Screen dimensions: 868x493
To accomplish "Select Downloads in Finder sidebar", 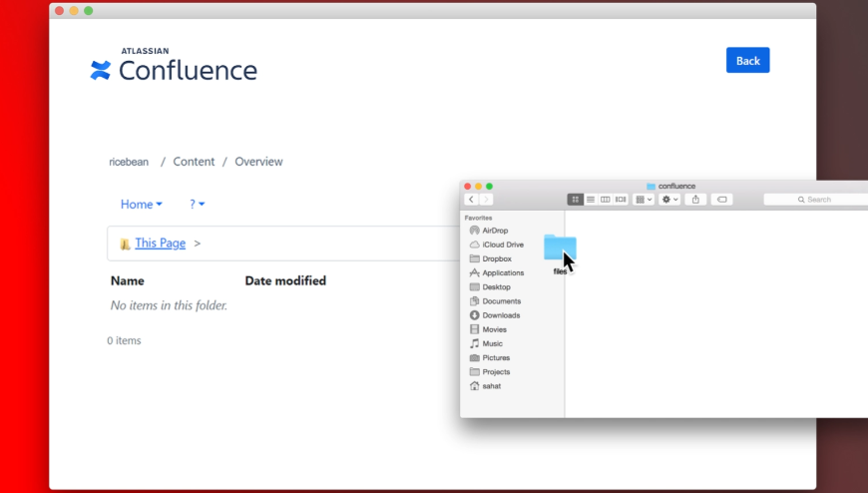I will pos(494,315).
